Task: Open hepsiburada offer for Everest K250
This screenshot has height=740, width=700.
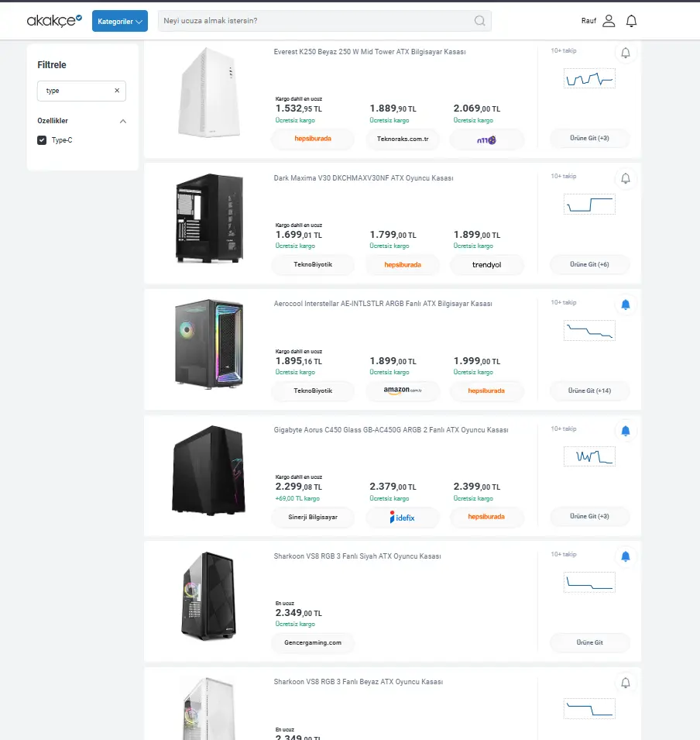Action: click(x=313, y=139)
